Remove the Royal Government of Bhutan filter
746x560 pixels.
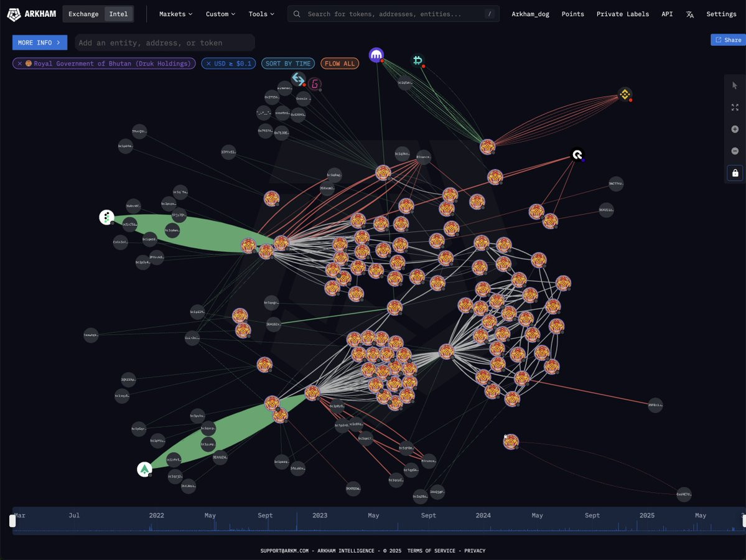[20, 63]
